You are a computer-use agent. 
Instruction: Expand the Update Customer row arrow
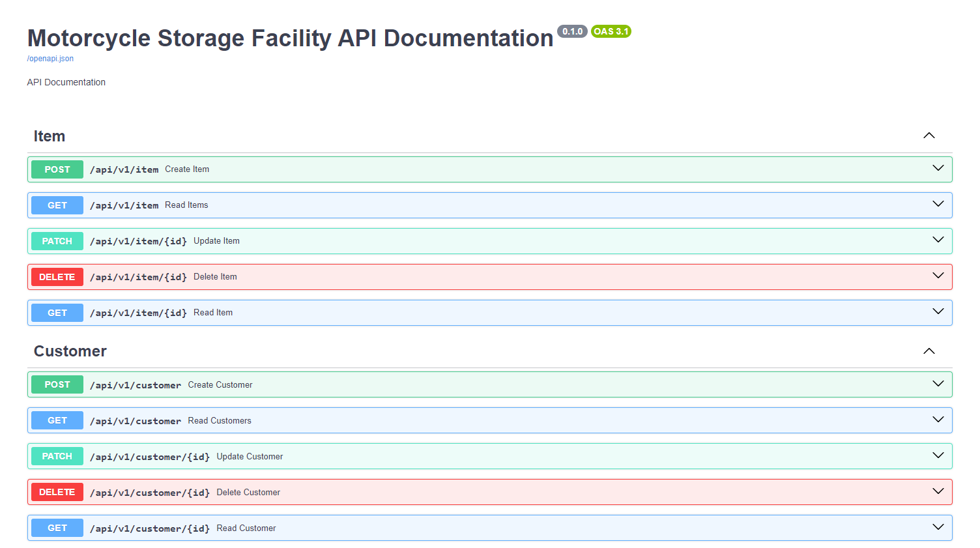938,455
